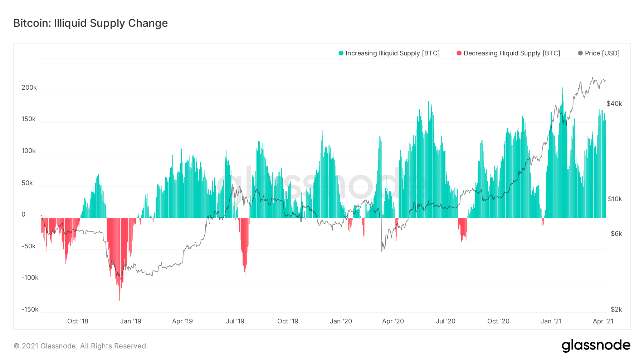Image resolution: width=644 pixels, height=362 pixels.
Task: Select the Oct '18 date label
Action: tap(78, 321)
